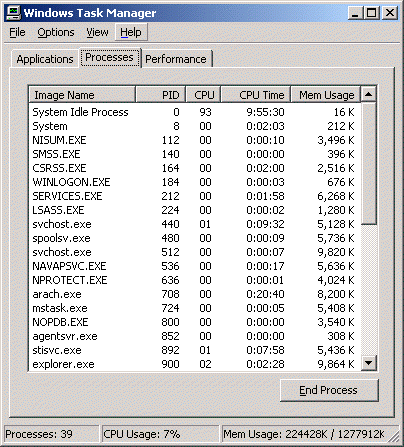Select the arach.exe process
Viewport: 404px width, 447px height.
tap(195, 294)
